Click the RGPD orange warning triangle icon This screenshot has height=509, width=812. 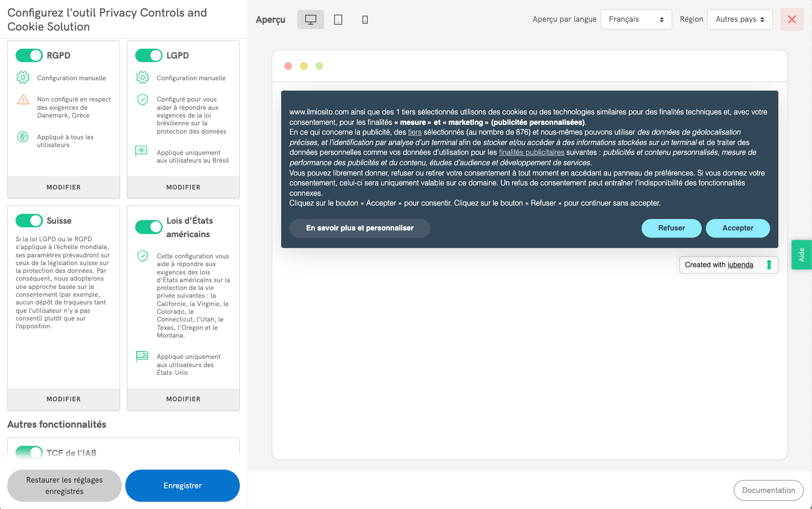pyautogui.click(x=23, y=99)
